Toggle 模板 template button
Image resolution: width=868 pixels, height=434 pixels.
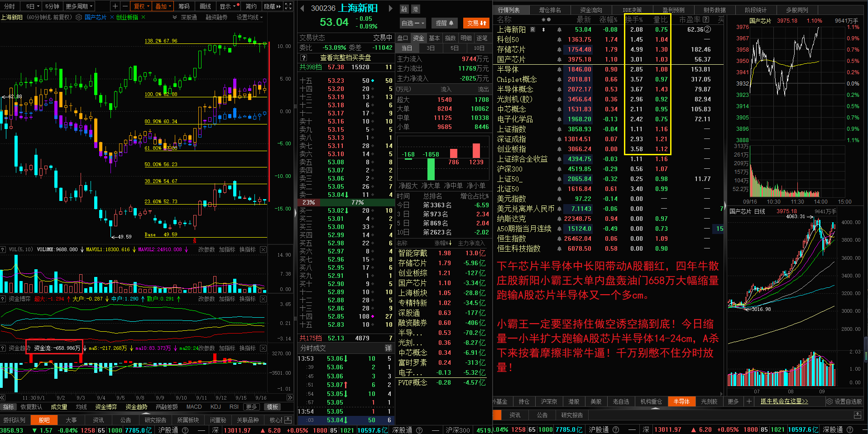click(273, 407)
